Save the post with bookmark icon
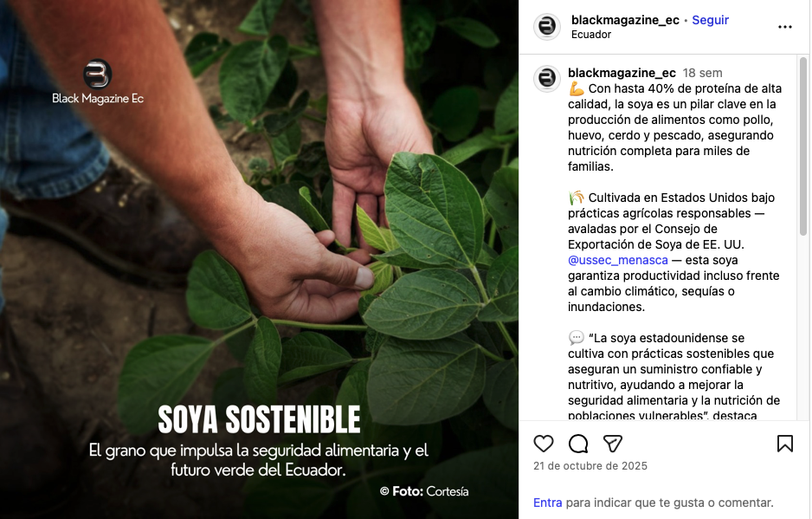This screenshot has height=519, width=812. [x=784, y=444]
